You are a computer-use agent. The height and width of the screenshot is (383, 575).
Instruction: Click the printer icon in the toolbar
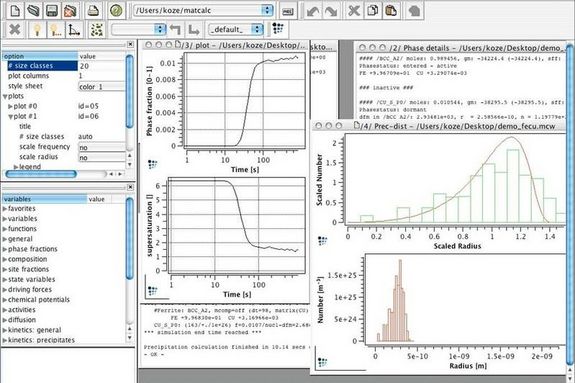point(93,10)
